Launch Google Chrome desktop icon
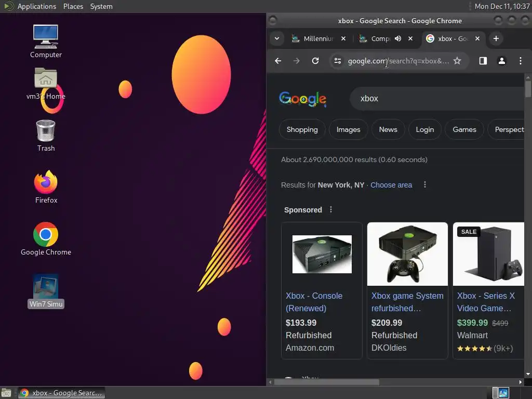The height and width of the screenshot is (399, 532). [46, 239]
